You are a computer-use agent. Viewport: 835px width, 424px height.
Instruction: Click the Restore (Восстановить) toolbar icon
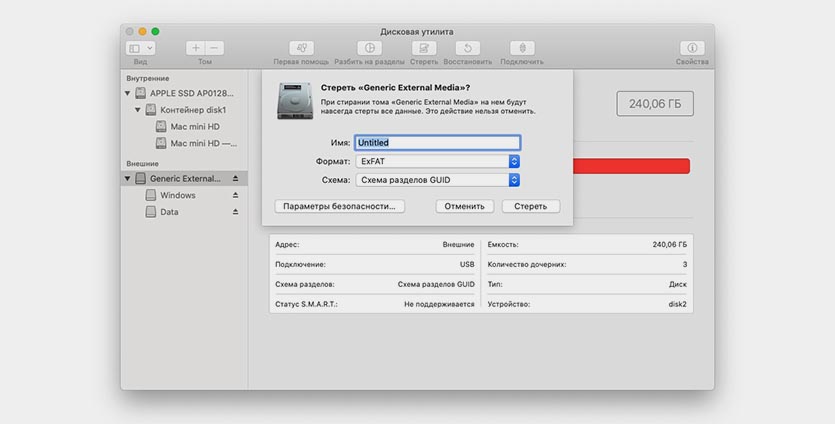click(467, 48)
